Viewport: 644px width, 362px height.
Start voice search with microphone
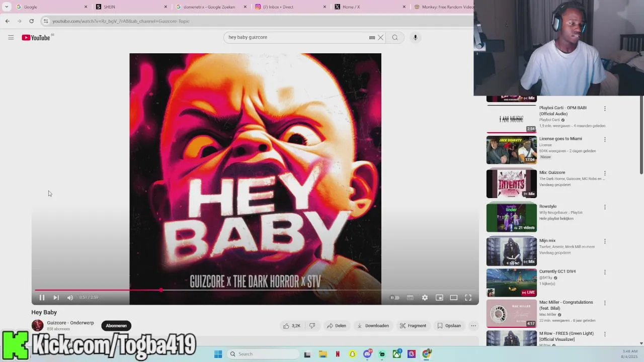tap(415, 37)
